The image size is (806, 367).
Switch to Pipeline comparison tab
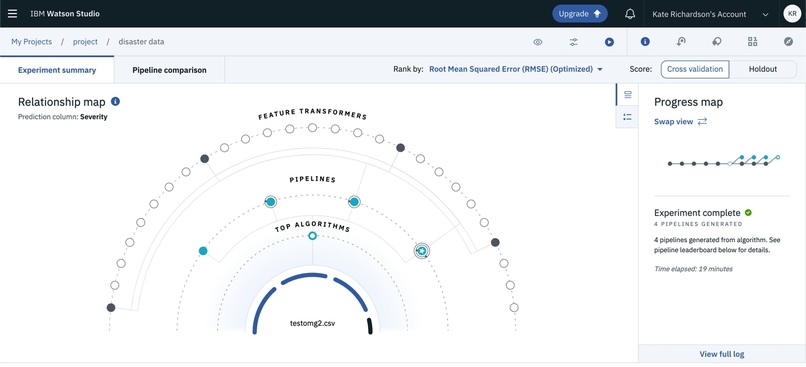[x=169, y=70]
